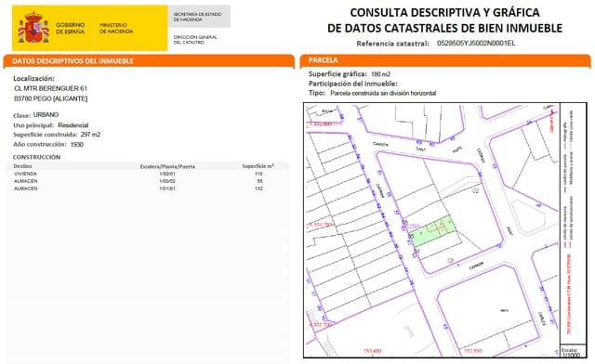Select '03780 PEGO [ALICANTE]' postal line
The height and width of the screenshot is (364, 595).
click(x=50, y=98)
